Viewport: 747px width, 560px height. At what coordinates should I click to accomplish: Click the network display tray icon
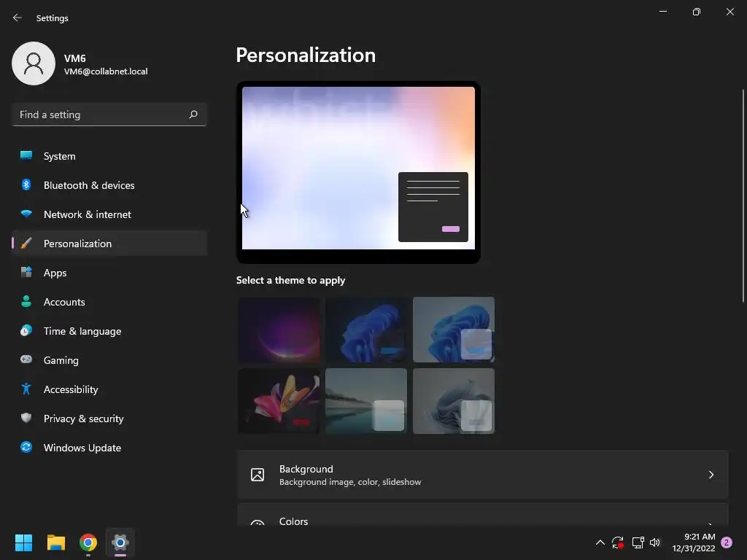(x=638, y=542)
